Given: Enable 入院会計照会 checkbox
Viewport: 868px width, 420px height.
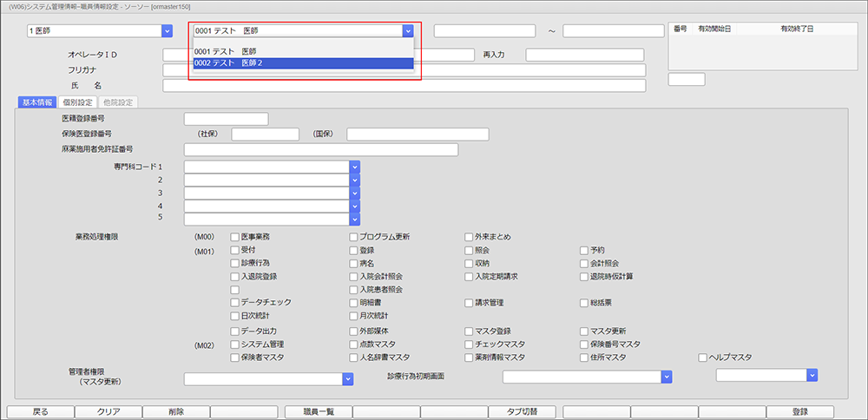Looking at the screenshot, I should tap(354, 276).
